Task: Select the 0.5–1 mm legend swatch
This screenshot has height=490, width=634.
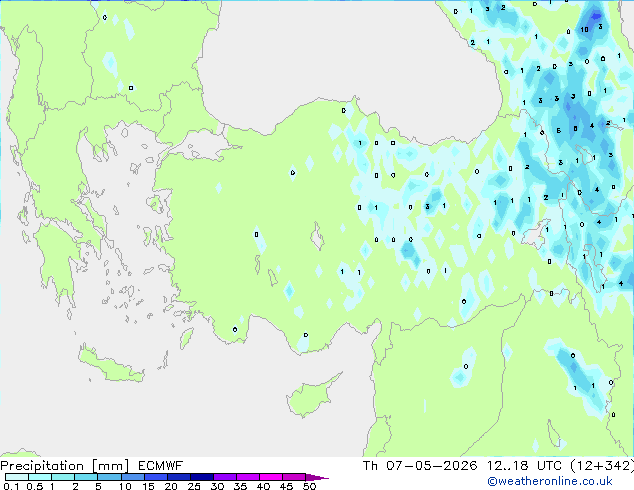Action: 40,477
